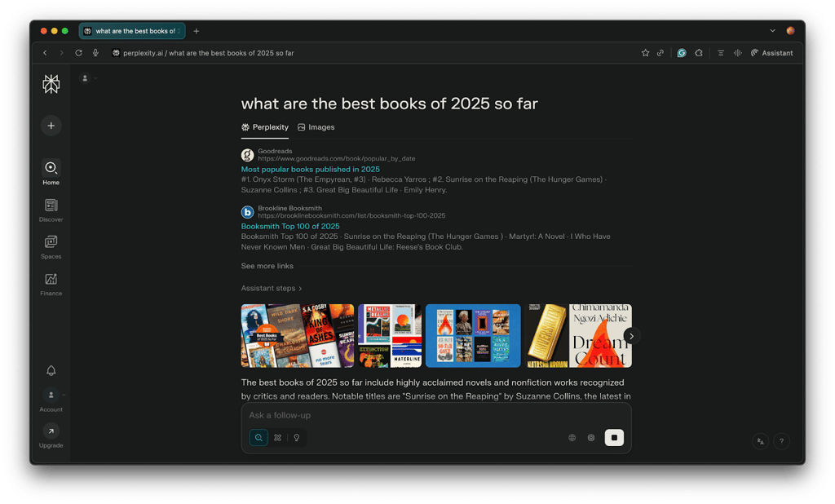Click the address bar URL text
The height and width of the screenshot is (504, 835).
click(x=208, y=53)
